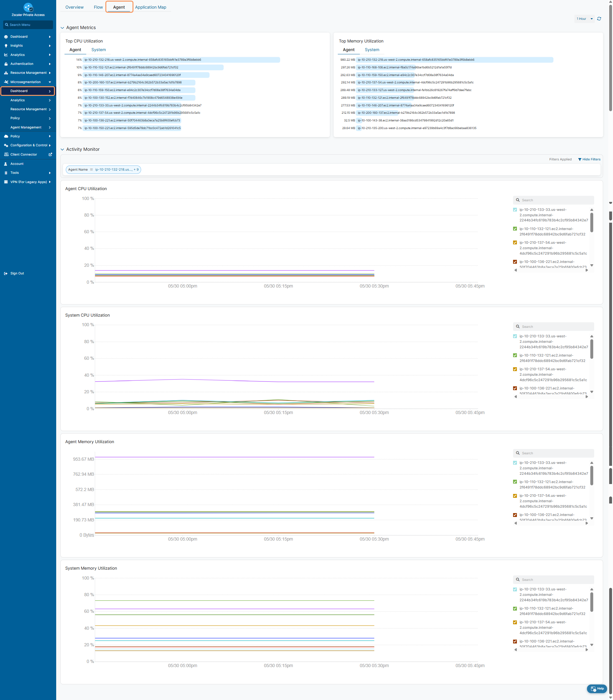The image size is (613, 700).
Task: Click top CPU bar ip-10-210-132-218 14%
Action: [x=181, y=60]
